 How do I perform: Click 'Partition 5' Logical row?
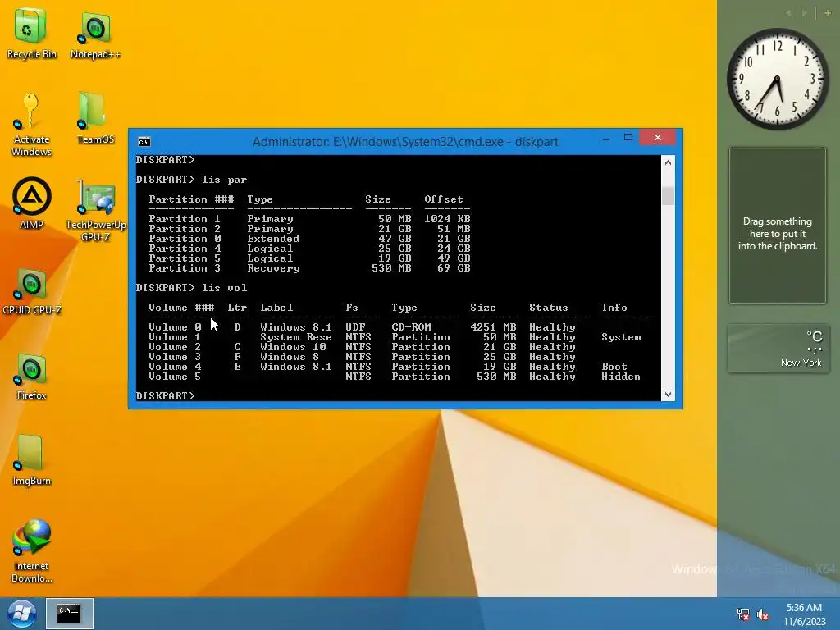(309, 258)
